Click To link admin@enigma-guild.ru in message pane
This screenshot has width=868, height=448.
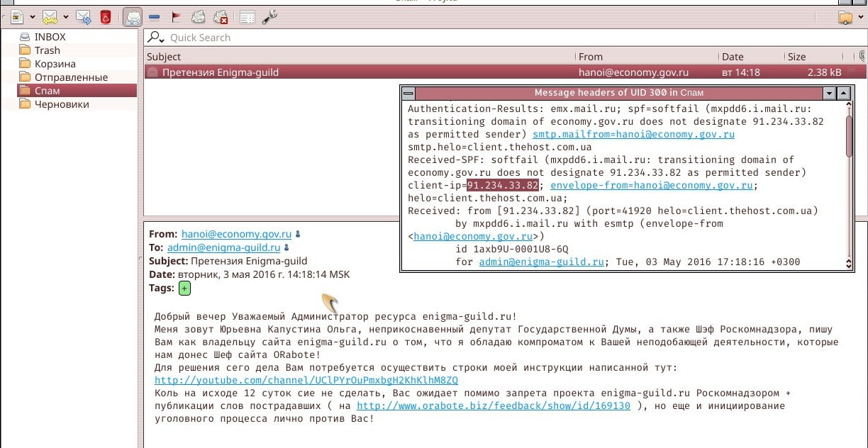tap(223, 247)
